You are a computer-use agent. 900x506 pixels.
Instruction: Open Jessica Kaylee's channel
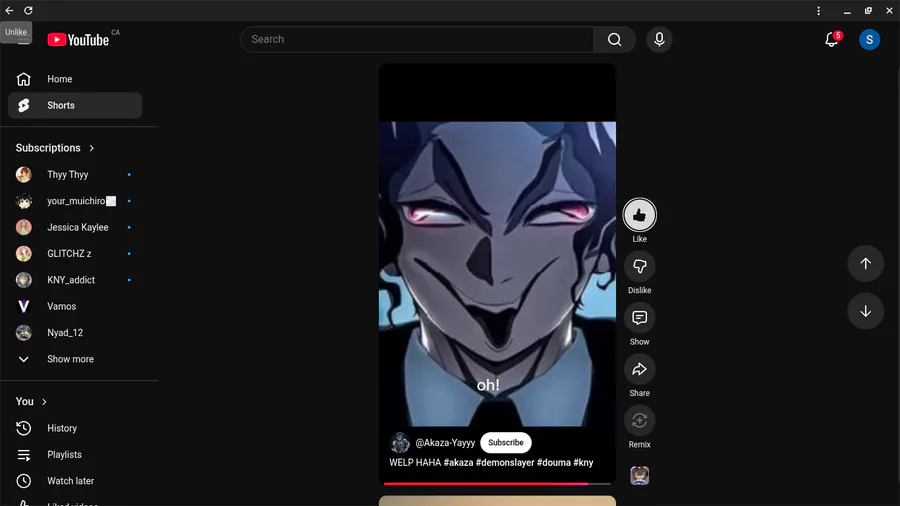tap(75, 227)
